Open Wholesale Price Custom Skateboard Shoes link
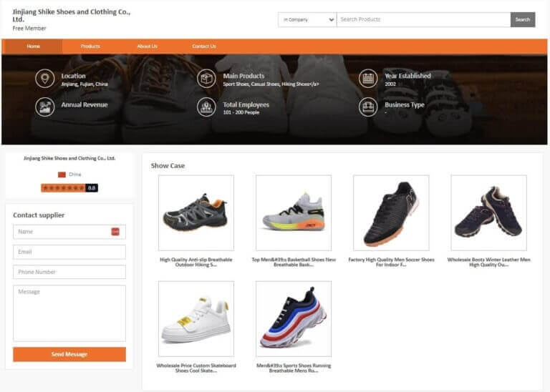Viewport: 550px width, 392px height. pyautogui.click(x=196, y=368)
